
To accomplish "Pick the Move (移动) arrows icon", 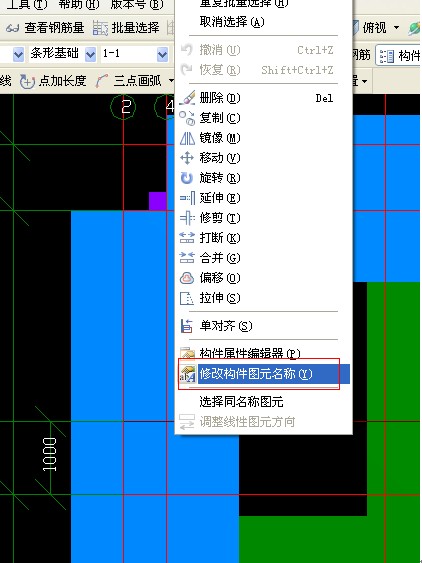I will (x=187, y=158).
